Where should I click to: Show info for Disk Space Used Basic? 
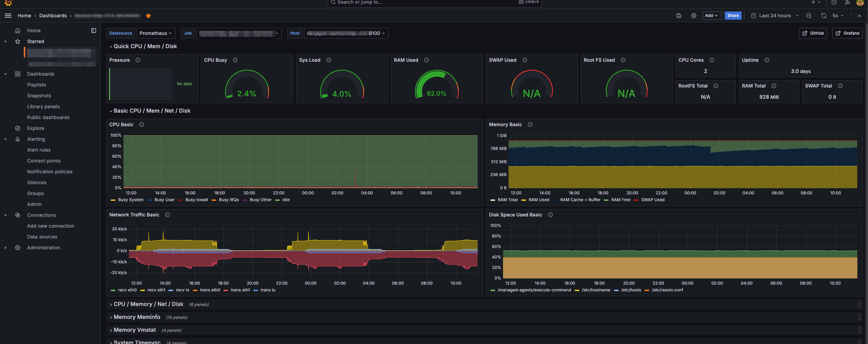click(550, 215)
